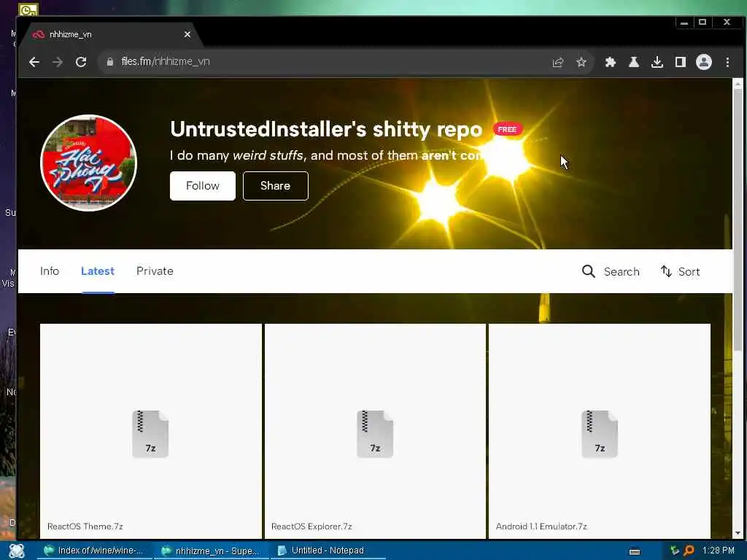
Task: Close the nhhizme_vn browser tab
Action: [187, 34]
